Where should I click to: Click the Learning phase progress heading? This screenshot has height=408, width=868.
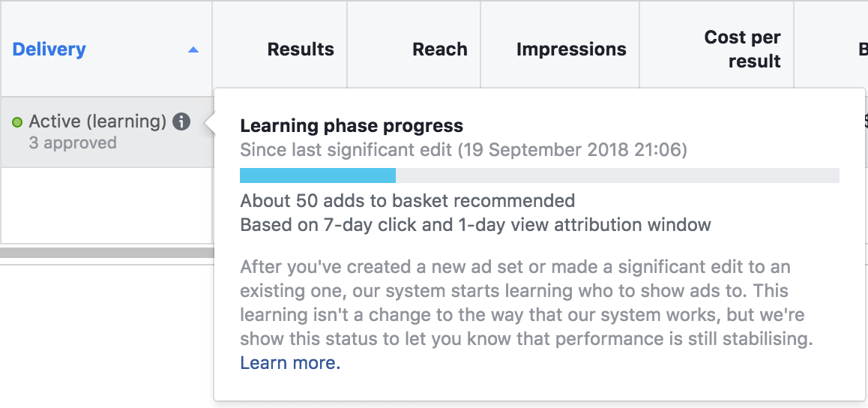pos(352,126)
